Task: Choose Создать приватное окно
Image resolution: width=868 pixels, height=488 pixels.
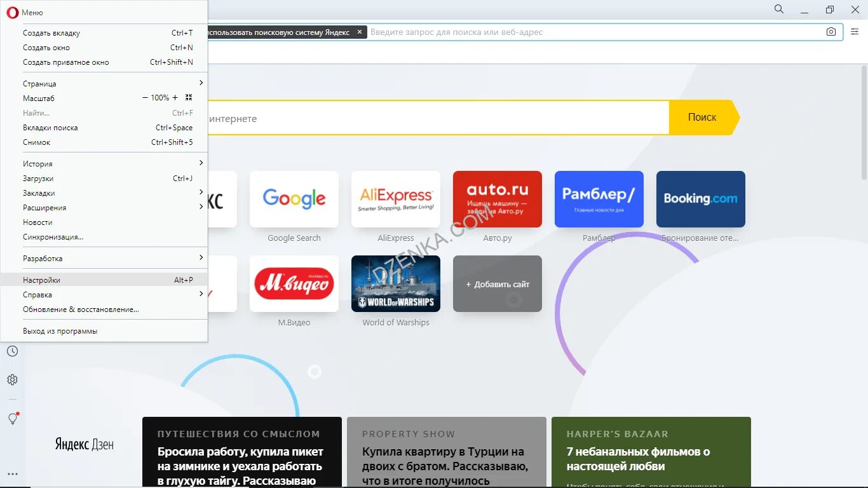Action: coord(104,62)
